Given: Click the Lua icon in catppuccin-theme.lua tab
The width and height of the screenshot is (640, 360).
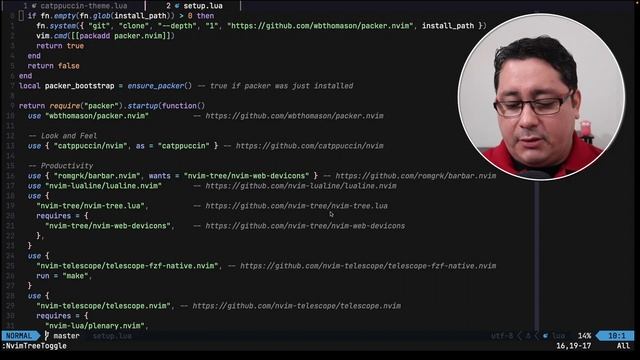Looking at the screenshot, I should click(x=34, y=6).
